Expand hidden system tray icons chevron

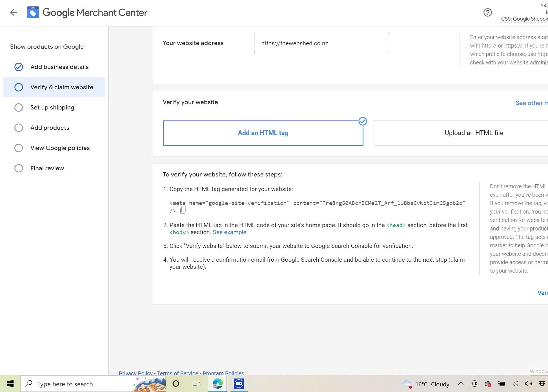[461, 384]
